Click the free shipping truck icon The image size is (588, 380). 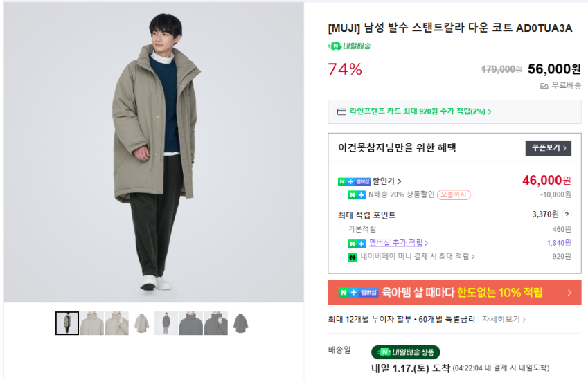544,86
